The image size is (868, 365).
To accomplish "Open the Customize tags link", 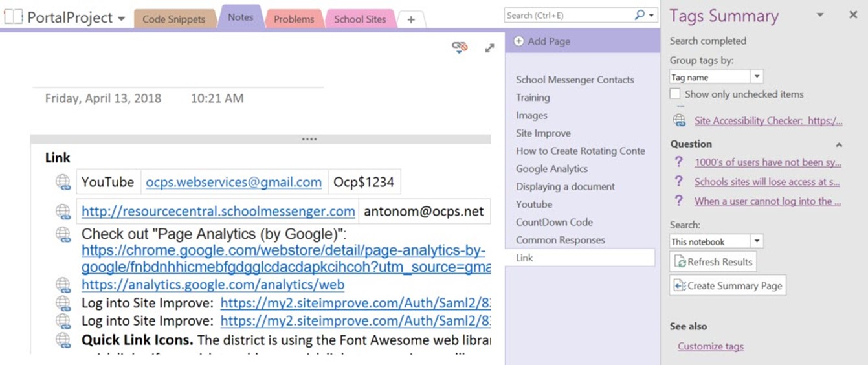I will pos(710,346).
